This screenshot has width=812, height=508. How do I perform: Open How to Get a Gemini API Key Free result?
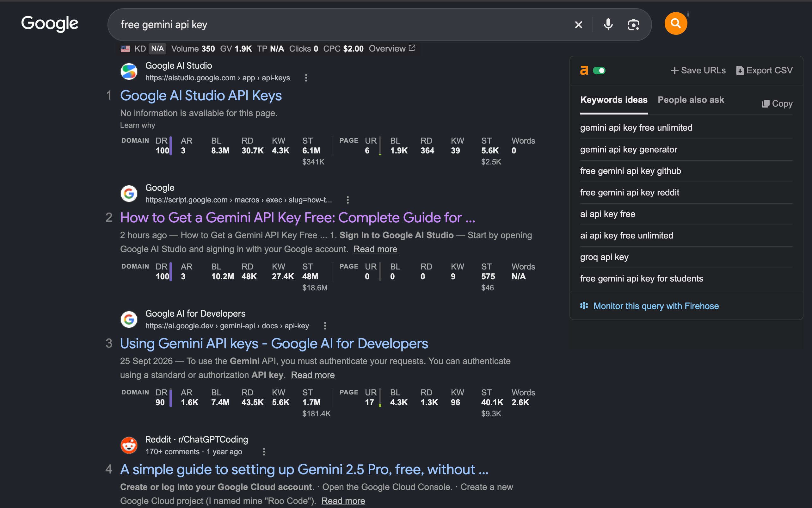coord(298,218)
